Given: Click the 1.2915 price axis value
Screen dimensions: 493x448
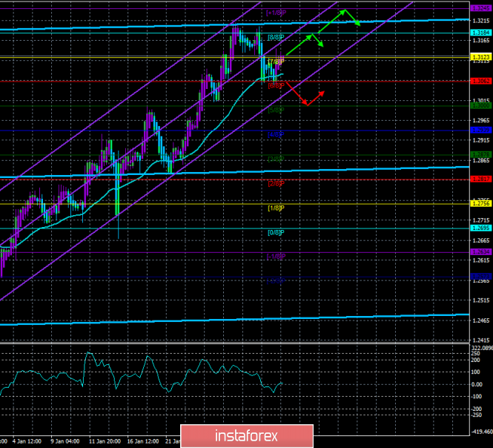Looking at the screenshot, I should pyautogui.click(x=481, y=140).
